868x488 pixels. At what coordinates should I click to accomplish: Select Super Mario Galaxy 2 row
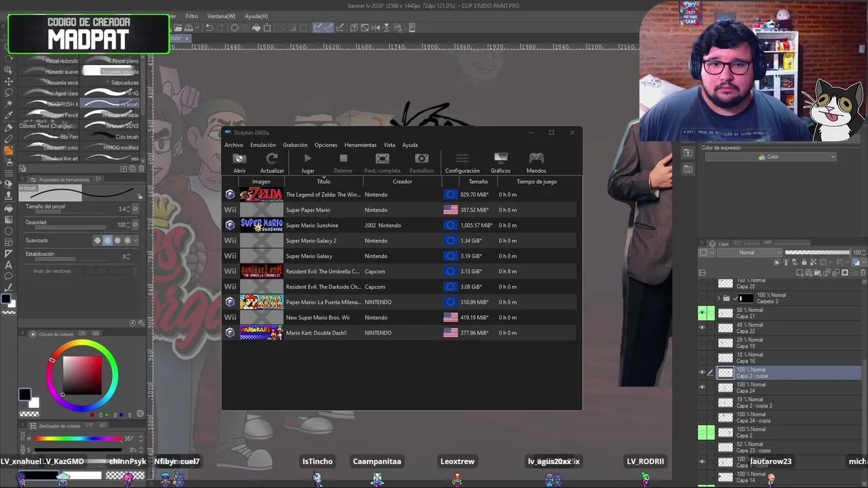click(x=400, y=241)
